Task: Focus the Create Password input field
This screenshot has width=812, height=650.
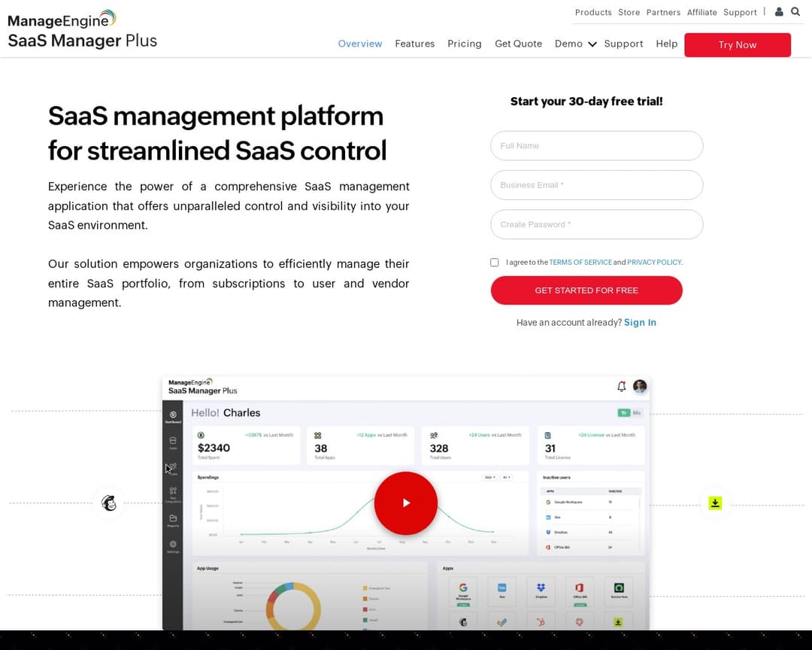Action: [596, 224]
